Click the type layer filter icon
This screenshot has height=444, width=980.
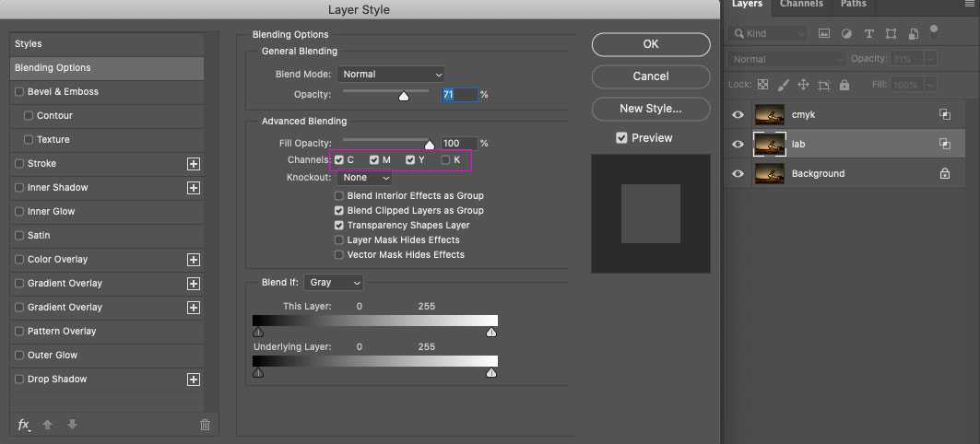pyautogui.click(x=868, y=33)
